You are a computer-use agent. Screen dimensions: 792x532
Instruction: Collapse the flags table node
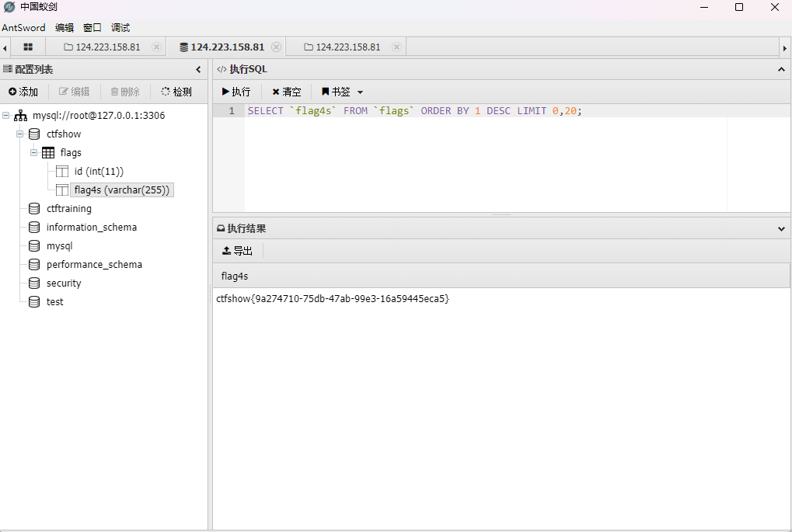[34, 153]
